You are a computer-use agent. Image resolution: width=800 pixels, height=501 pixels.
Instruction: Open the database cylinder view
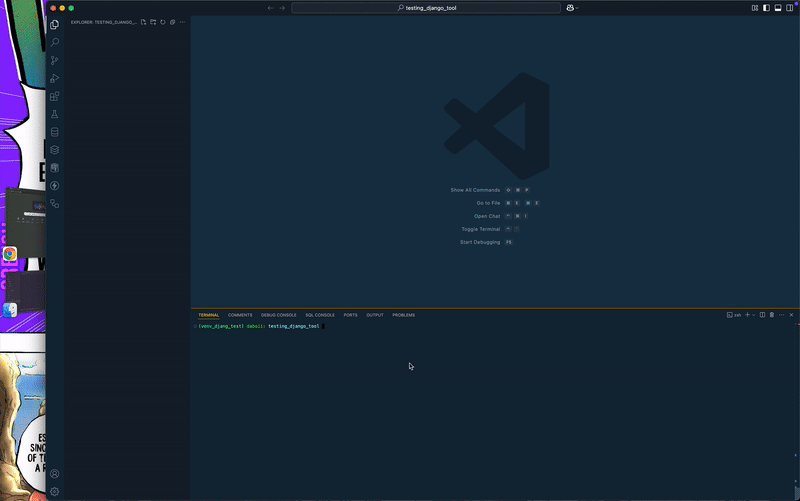(55, 132)
